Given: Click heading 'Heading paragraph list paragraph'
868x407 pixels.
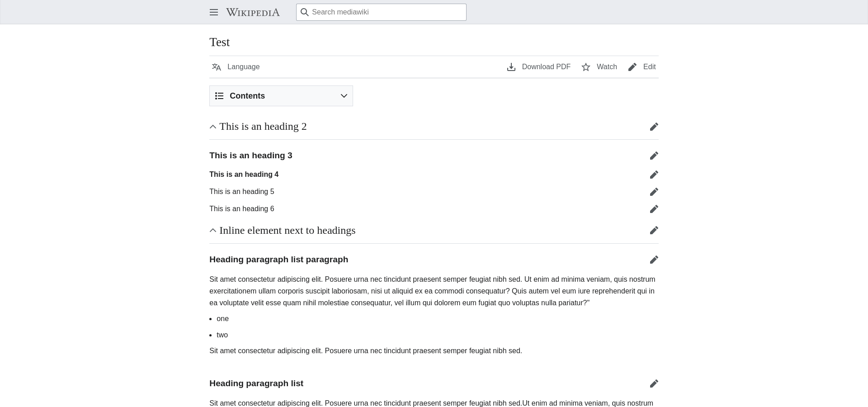Looking at the screenshot, I should point(279,260).
